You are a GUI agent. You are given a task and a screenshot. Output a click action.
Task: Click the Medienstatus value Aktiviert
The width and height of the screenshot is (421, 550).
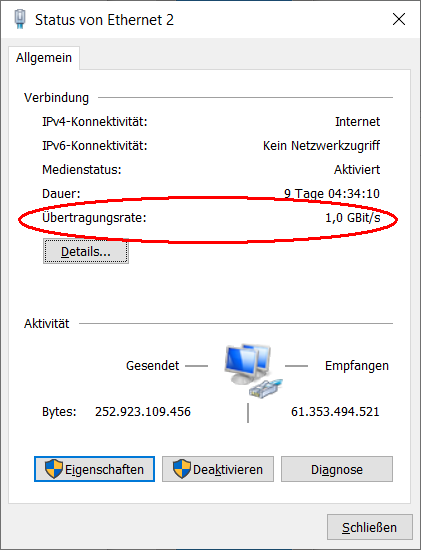click(x=357, y=170)
